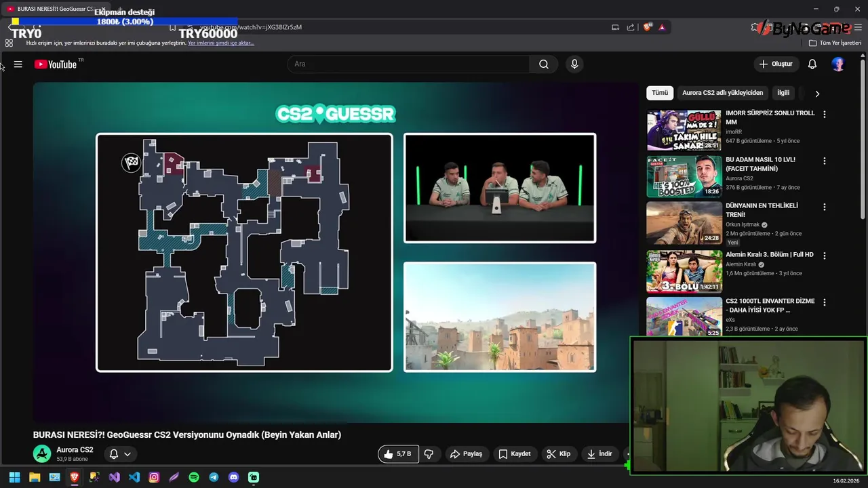The height and width of the screenshot is (488, 868).
Task: Open 'Alemin Kıralı 3. Bölüm | Full HD' title
Action: [770, 255]
